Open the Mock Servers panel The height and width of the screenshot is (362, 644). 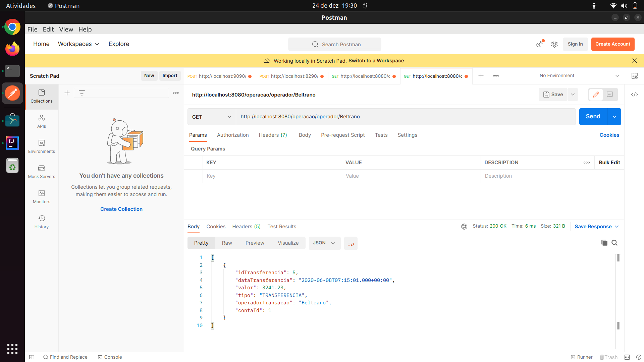pyautogui.click(x=41, y=171)
